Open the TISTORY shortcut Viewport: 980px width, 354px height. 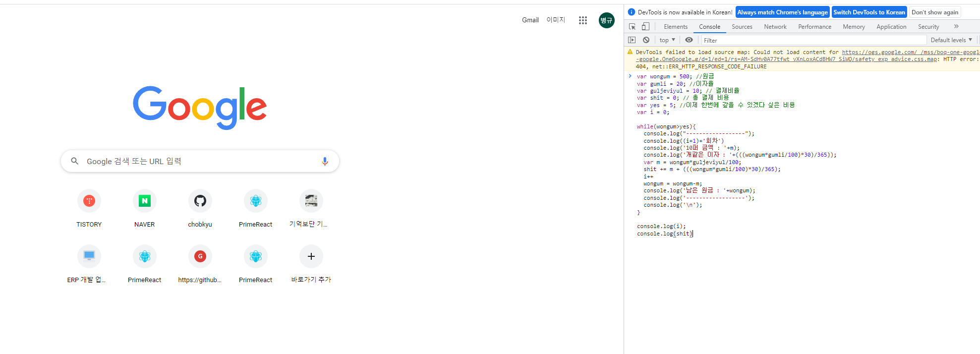[x=89, y=209]
